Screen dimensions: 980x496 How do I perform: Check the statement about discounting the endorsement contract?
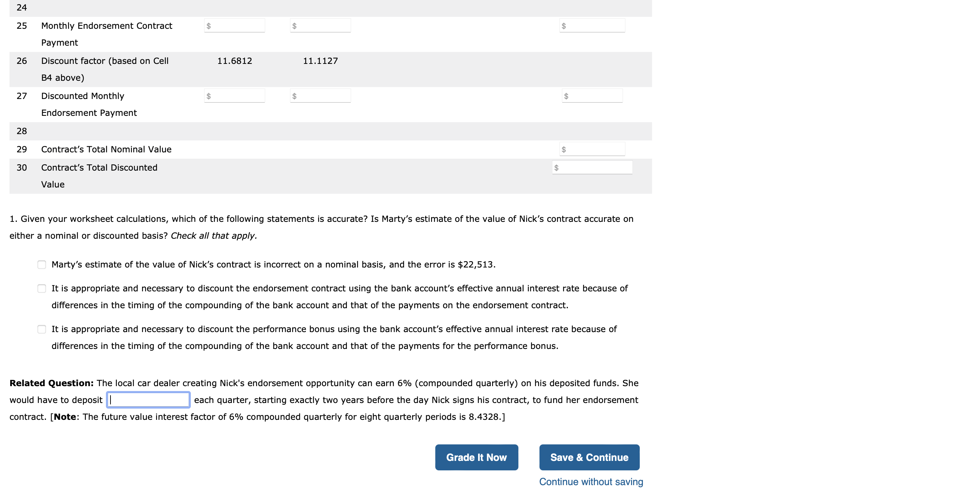(x=41, y=288)
